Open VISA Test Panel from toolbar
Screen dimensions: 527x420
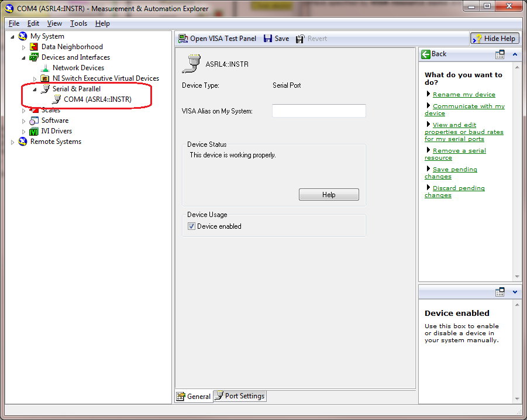point(217,39)
